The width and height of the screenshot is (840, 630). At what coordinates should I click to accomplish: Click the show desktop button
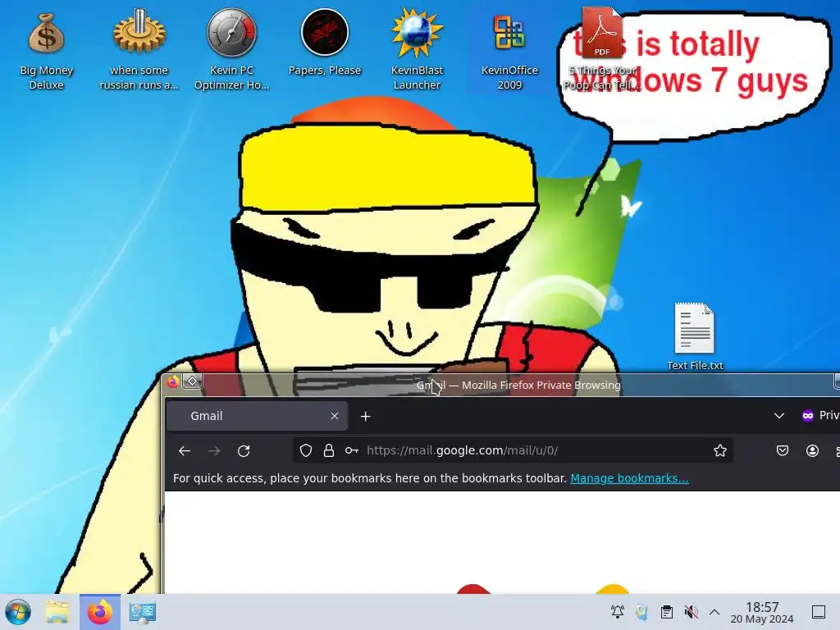818,612
